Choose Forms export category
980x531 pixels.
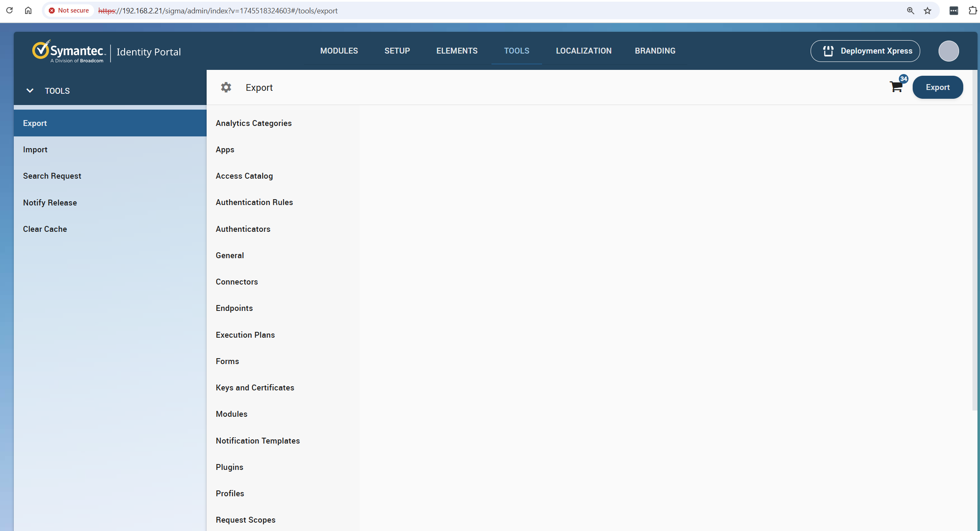click(x=283, y=361)
